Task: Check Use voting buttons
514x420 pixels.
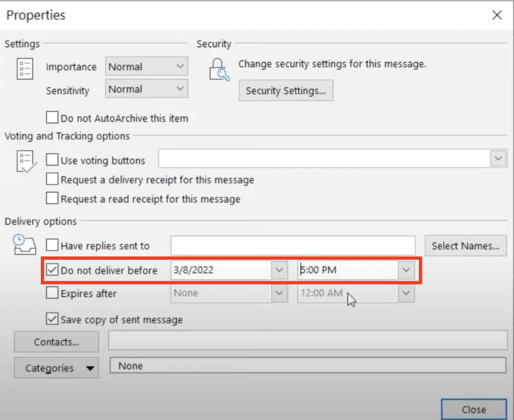Action: (x=52, y=160)
